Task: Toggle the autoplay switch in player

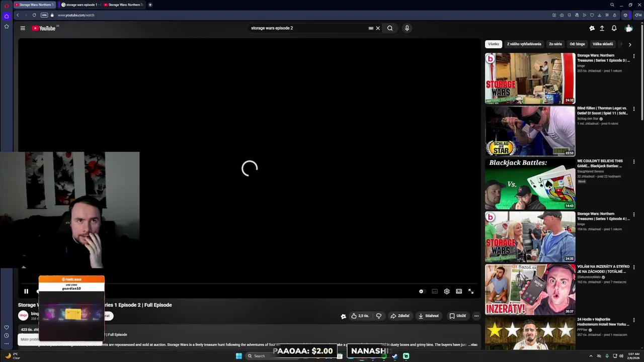Action: point(422,291)
